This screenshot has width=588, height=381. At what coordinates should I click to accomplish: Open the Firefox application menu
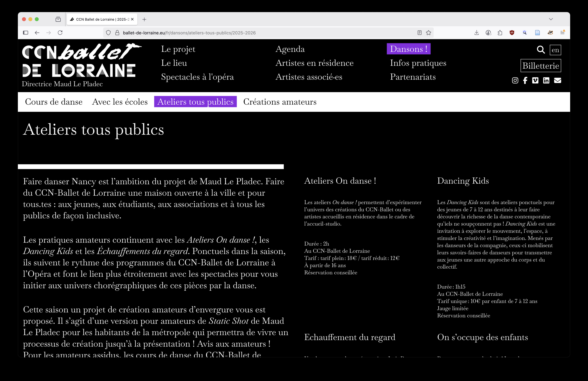tap(562, 33)
